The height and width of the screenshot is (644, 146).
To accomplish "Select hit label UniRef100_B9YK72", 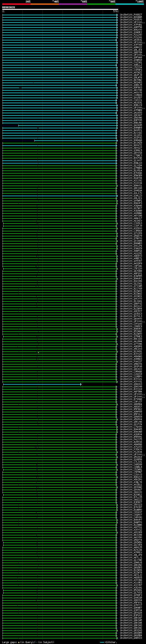I will click(131, 145).
